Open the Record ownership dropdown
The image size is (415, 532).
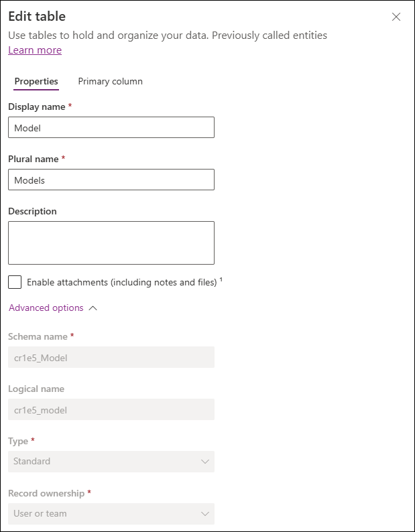coord(111,514)
